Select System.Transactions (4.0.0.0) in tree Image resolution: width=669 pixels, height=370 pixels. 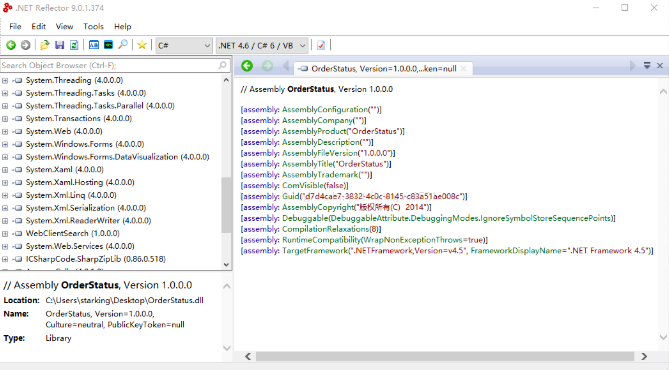(x=79, y=119)
